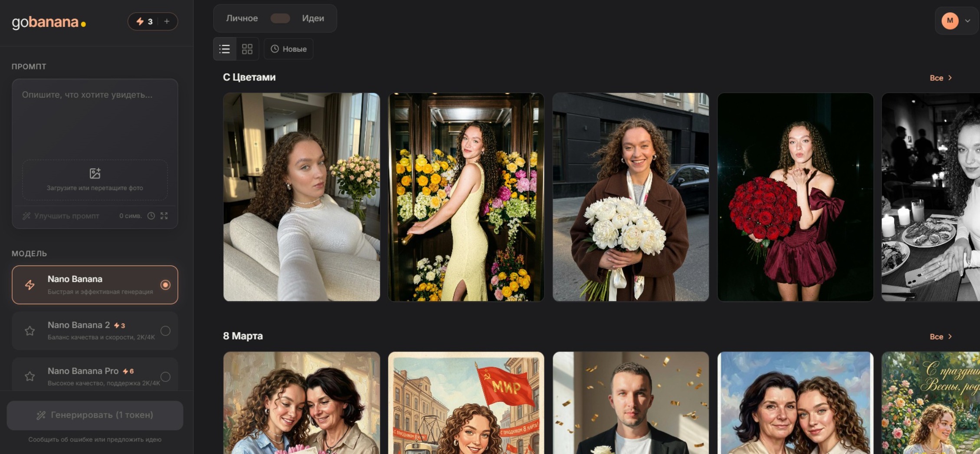Expand all 8 Марта items via Все

point(941,336)
